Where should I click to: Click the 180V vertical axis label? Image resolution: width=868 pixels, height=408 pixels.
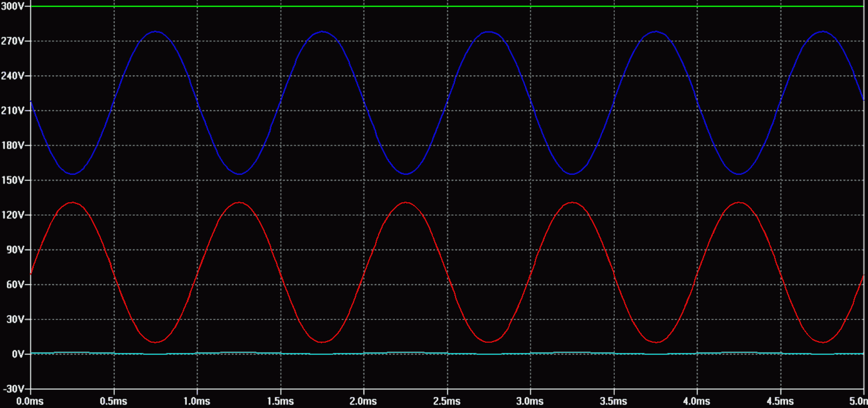tap(12, 145)
